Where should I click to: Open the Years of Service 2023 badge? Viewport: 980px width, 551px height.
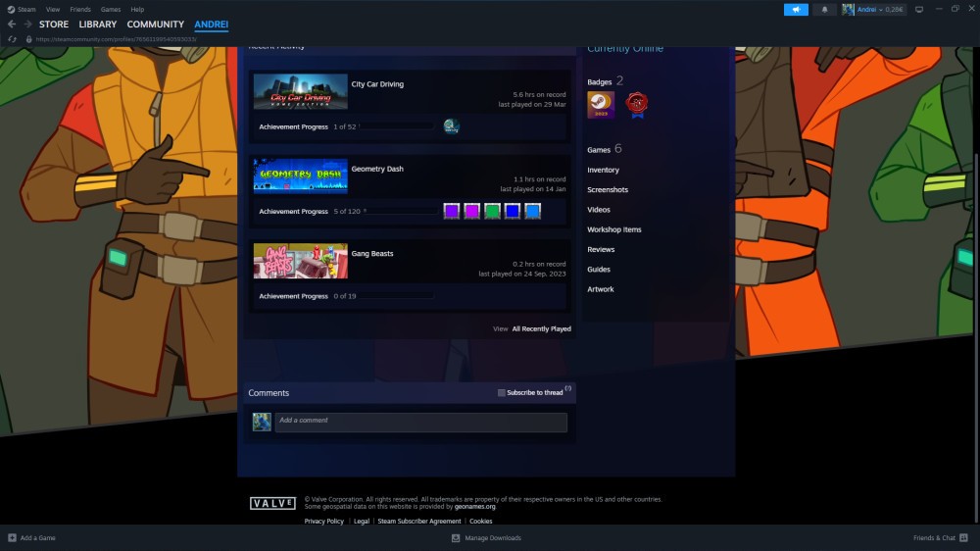pyautogui.click(x=601, y=105)
